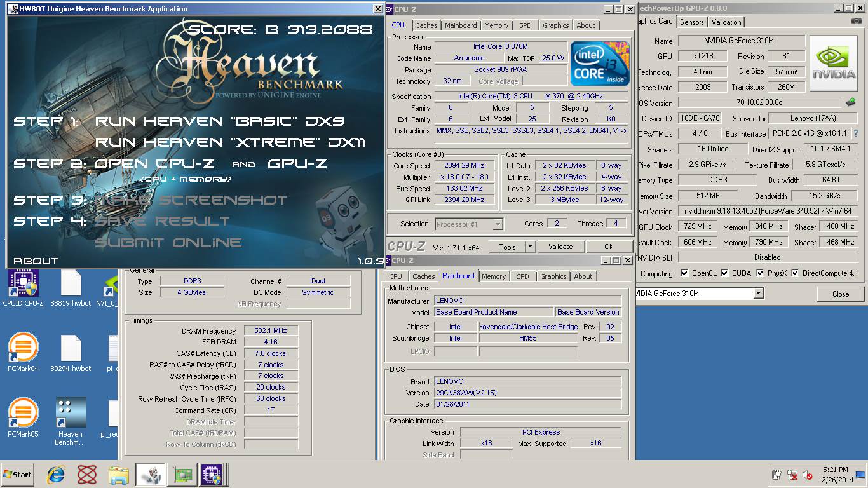Image resolution: width=868 pixels, height=488 pixels.
Task: Open the About tab in upper CPU-Z
Action: (586, 25)
